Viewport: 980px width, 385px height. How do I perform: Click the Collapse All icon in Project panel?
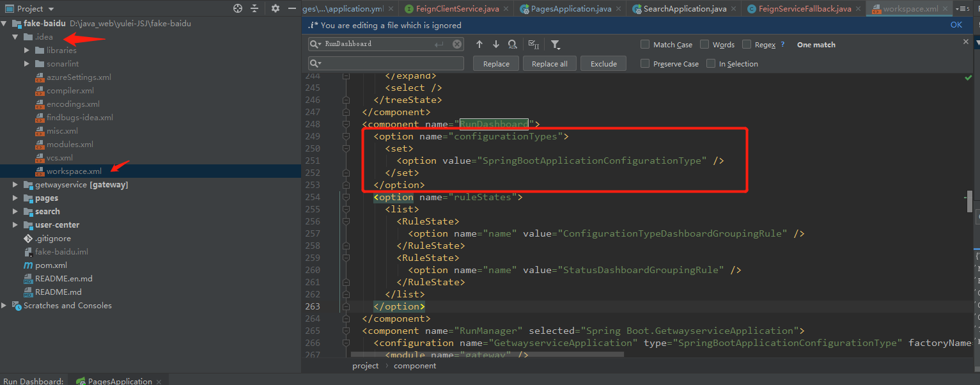[x=254, y=8]
